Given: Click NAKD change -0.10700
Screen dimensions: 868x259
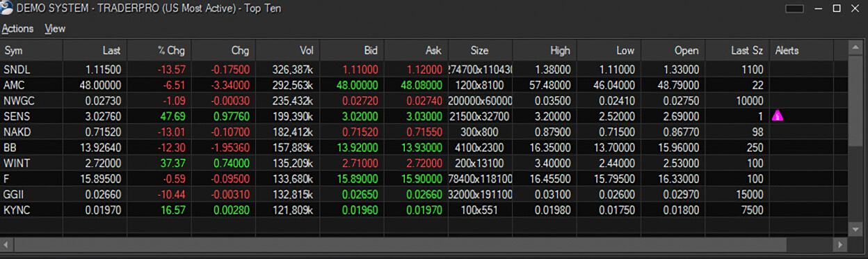Looking at the screenshot, I should click(x=230, y=132).
